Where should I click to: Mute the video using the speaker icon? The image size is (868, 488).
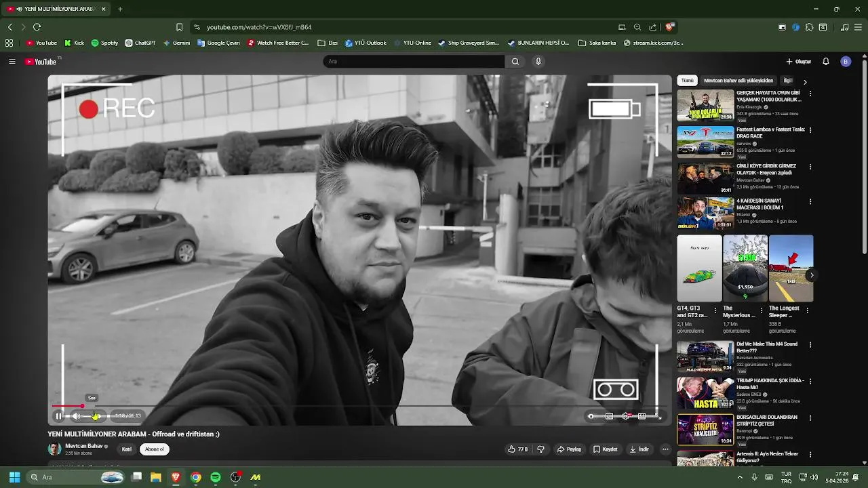point(76,416)
